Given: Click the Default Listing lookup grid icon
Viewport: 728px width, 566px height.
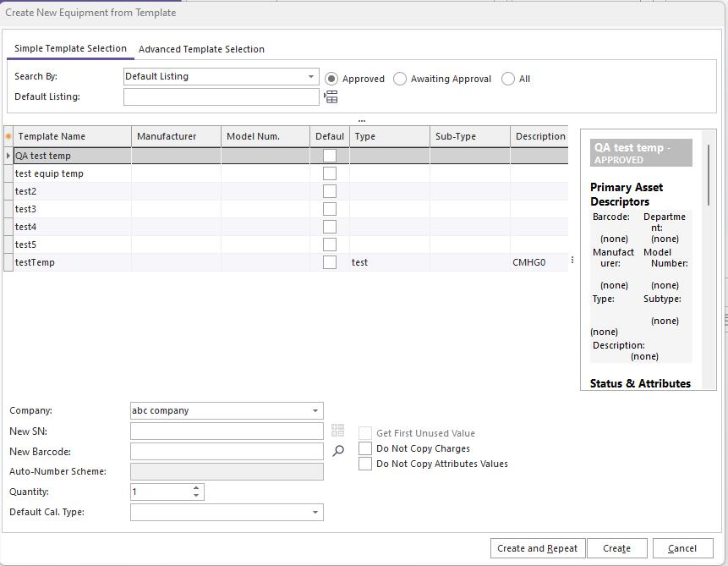Looking at the screenshot, I should point(331,97).
